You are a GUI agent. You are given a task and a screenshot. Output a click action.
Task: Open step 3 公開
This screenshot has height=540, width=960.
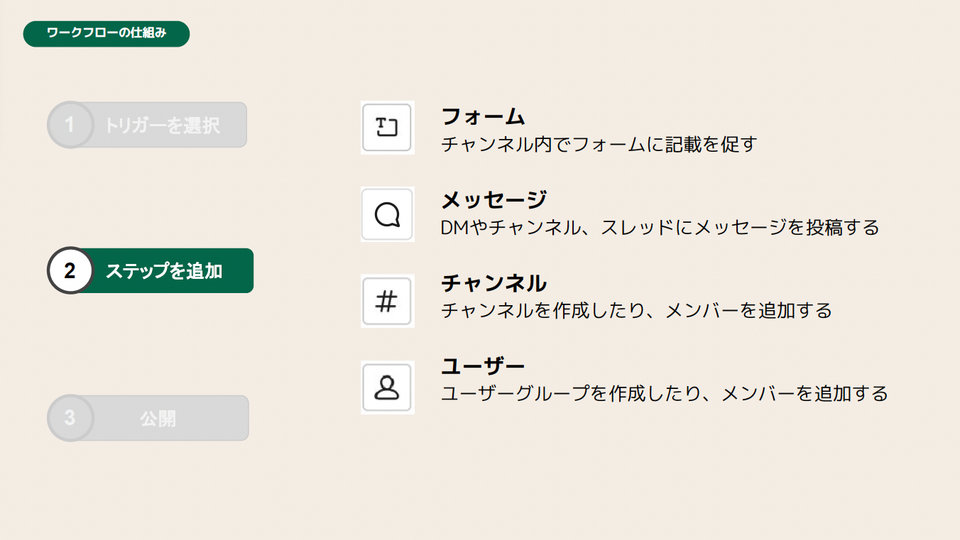click(x=148, y=418)
